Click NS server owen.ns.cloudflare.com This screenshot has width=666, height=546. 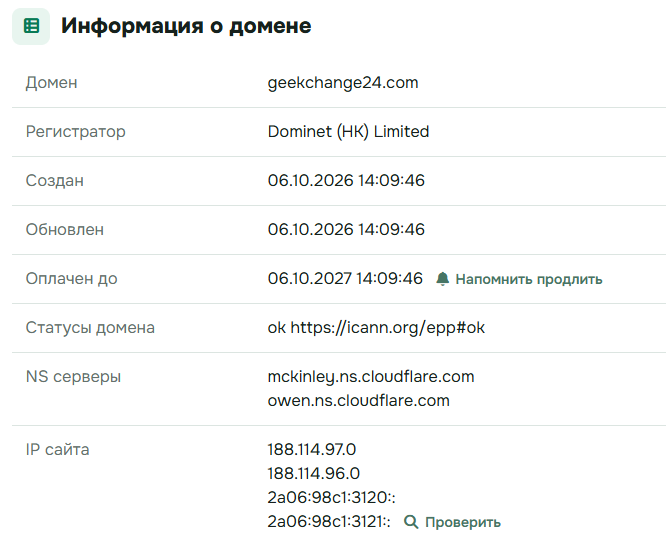point(358,401)
